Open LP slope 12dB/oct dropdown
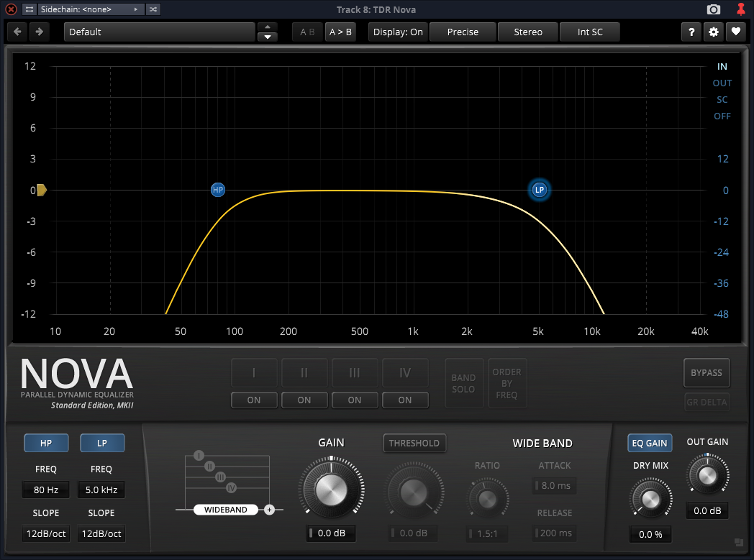754x560 pixels. 101,533
